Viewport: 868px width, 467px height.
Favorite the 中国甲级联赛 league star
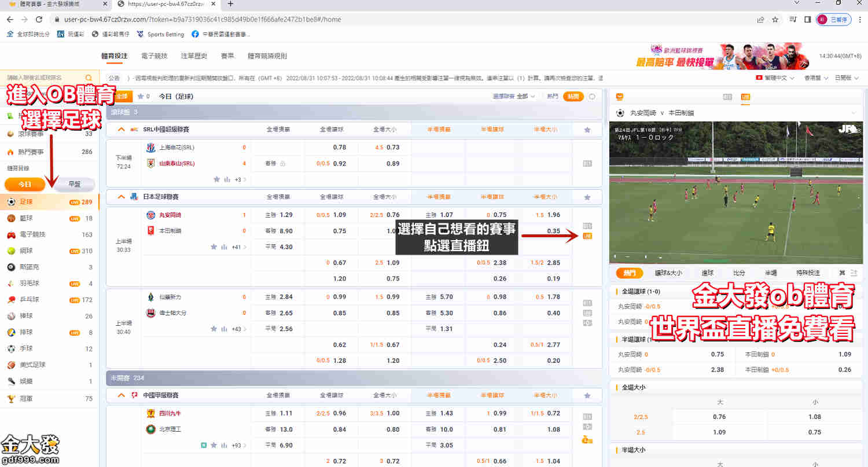click(587, 395)
